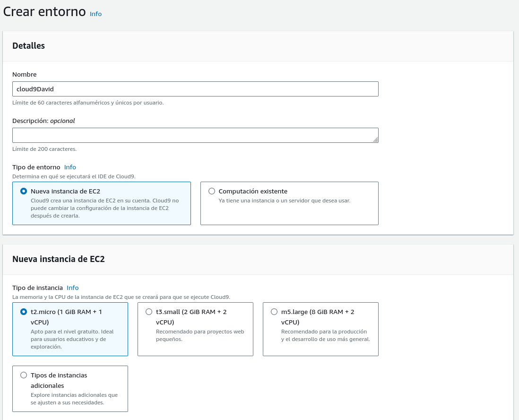The width and height of the screenshot is (519, 420).
Task: Click 'Cloud9 crea una instancia' card description
Action: (104, 208)
